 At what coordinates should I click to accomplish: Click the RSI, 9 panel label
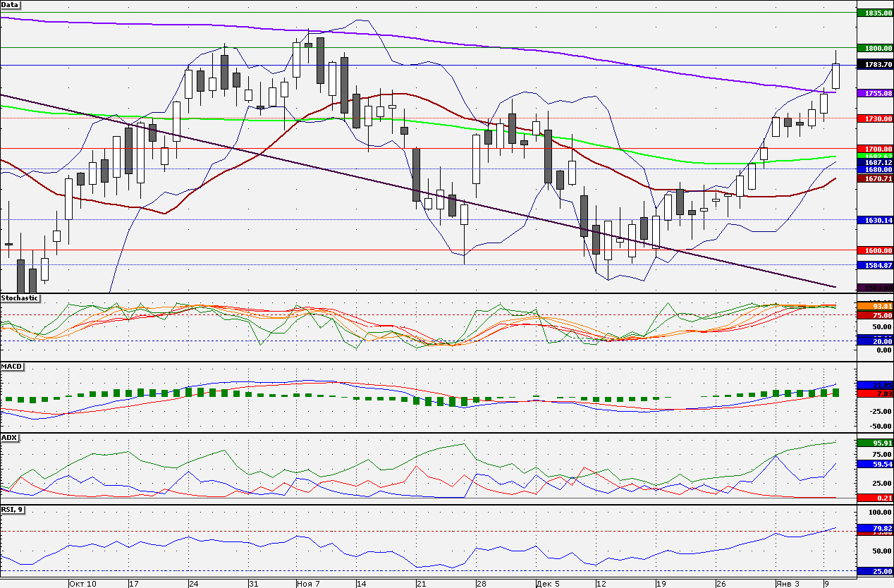[x=13, y=509]
